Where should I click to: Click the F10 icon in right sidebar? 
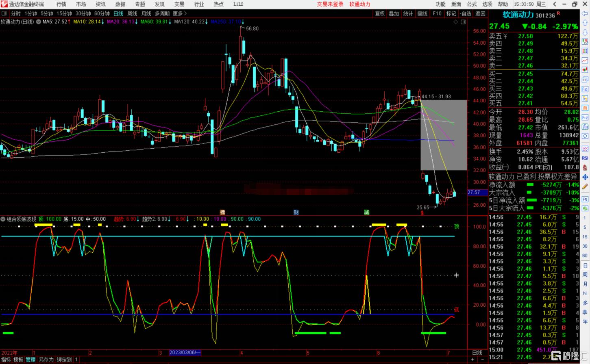point(585,89)
